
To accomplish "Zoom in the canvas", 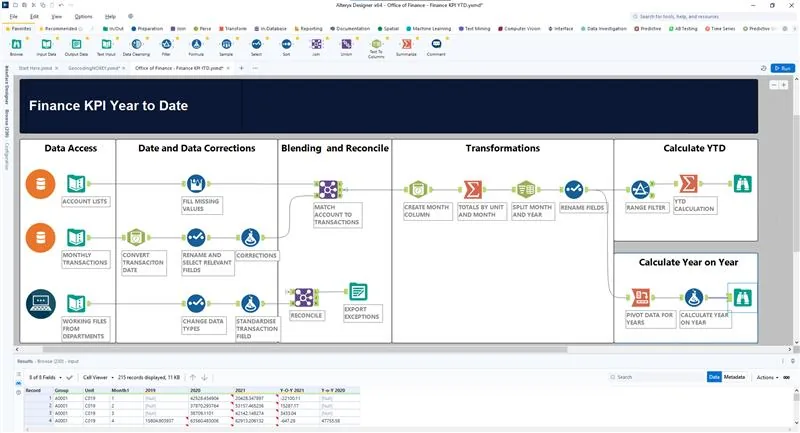I will [x=784, y=85].
